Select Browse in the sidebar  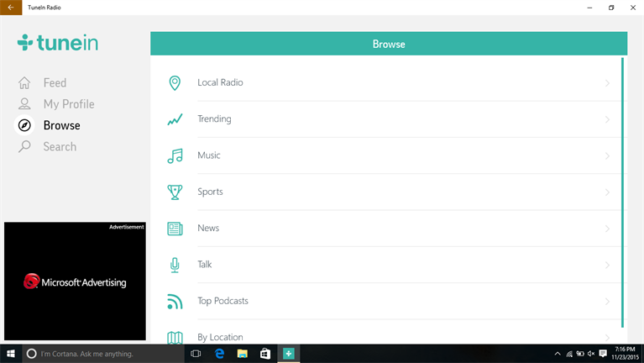[x=61, y=125]
